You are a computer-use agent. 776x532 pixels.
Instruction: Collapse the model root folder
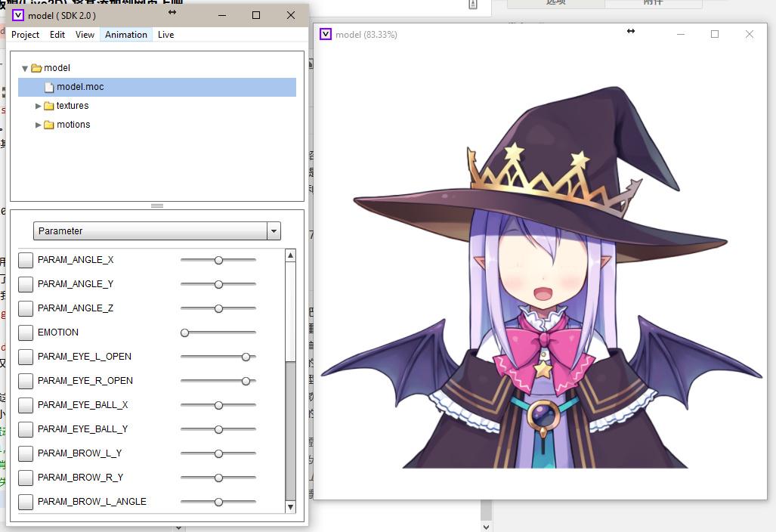[24, 68]
